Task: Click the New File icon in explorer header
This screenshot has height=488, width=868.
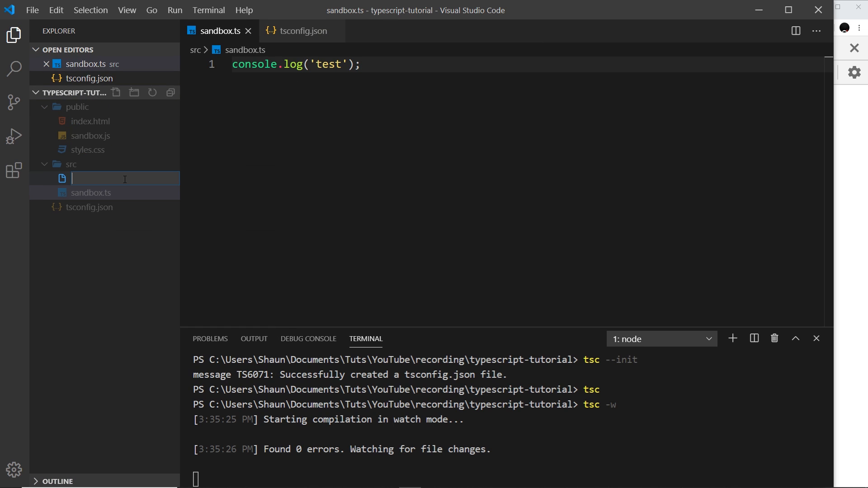Action: coord(116,93)
